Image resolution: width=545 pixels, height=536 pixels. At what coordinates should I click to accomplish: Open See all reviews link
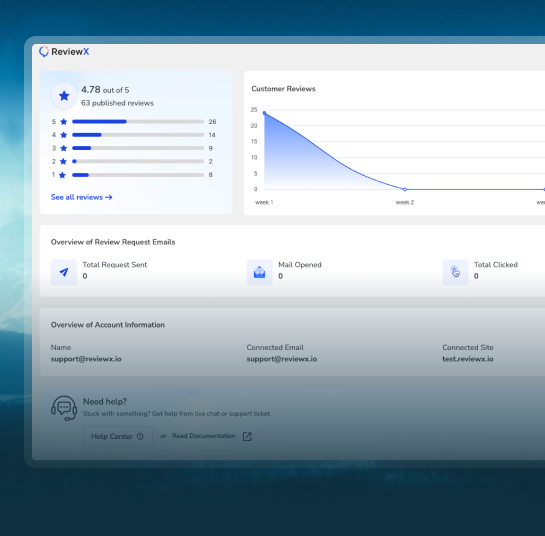click(x=81, y=197)
